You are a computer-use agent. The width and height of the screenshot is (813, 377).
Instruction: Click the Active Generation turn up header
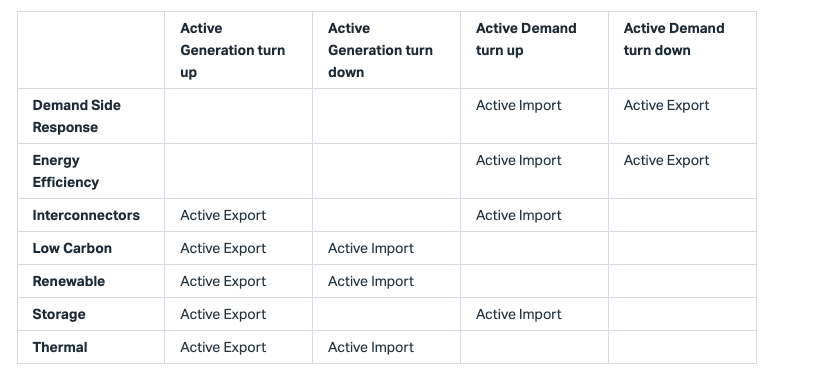[232, 50]
